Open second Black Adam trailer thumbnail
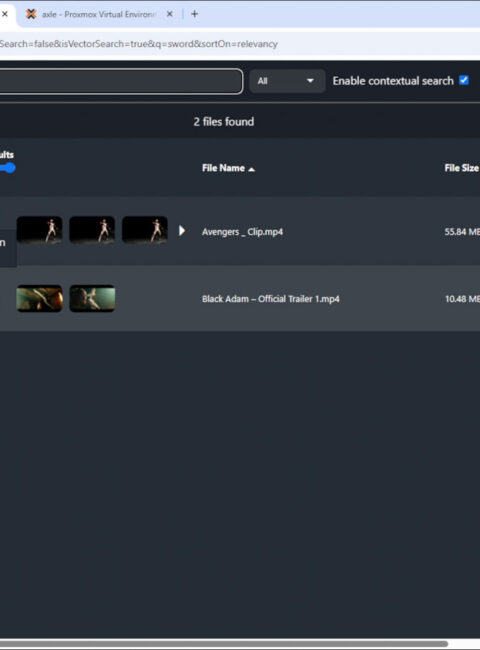480x650 pixels. pyautogui.click(x=92, y=298)
